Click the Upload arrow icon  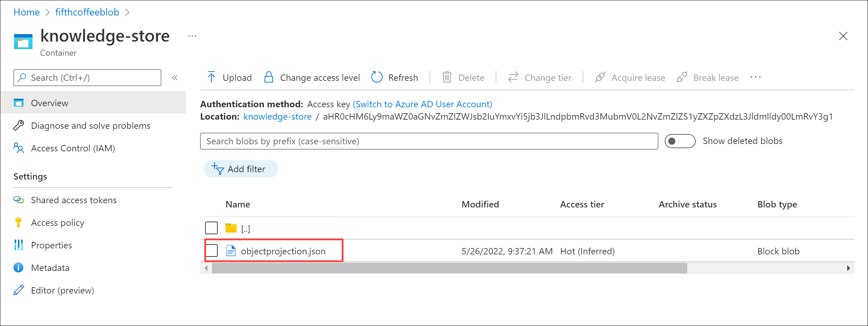pyautogui.click(x=211, y=77)
